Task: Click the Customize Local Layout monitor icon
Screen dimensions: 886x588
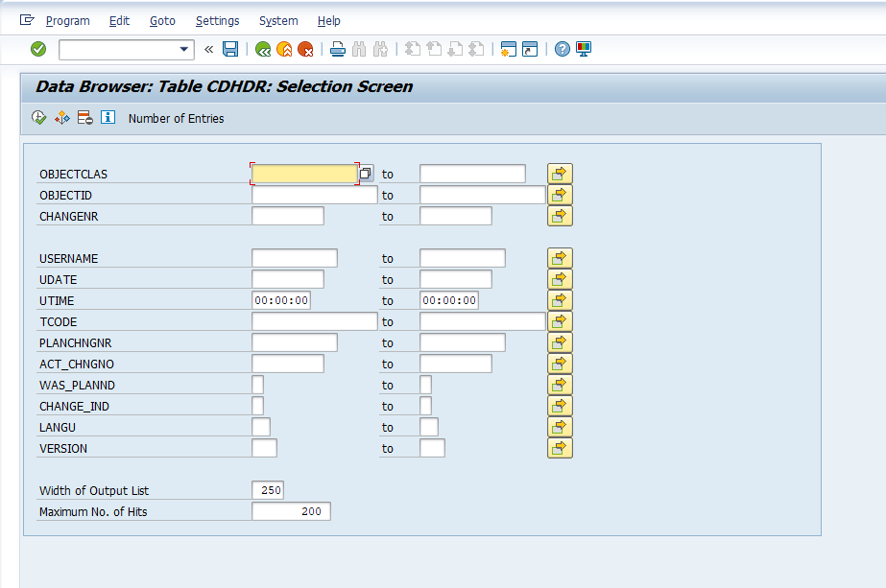Action: 584,49
